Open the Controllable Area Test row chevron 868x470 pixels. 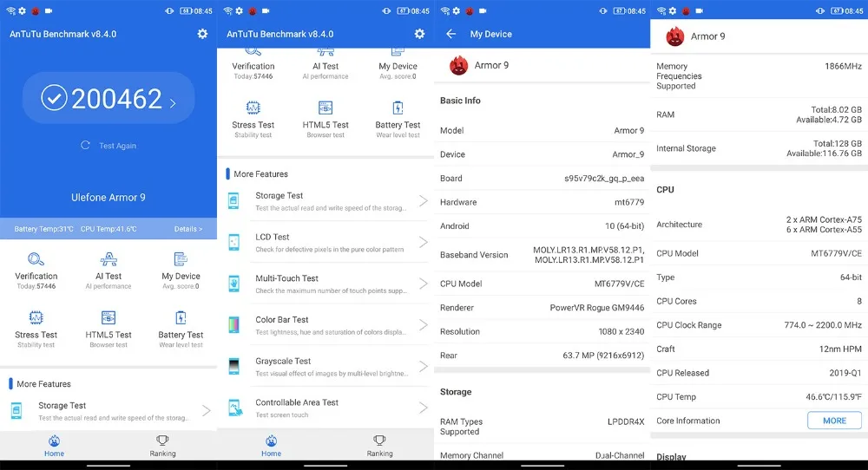click(423, 408)
